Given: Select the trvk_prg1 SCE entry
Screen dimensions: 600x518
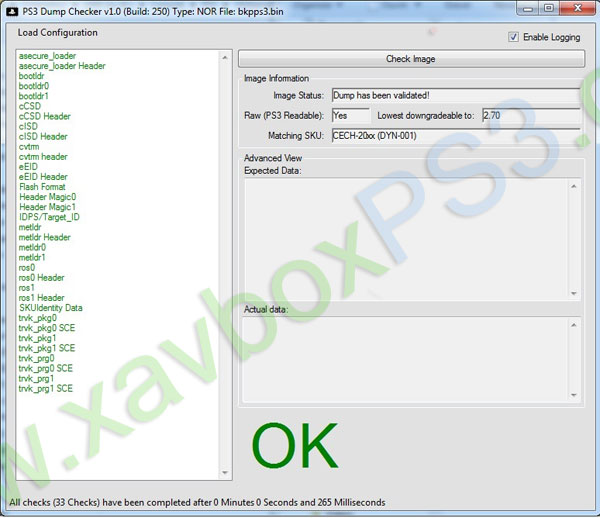Looking at the screenshot, I should click(x=46, y=388).
